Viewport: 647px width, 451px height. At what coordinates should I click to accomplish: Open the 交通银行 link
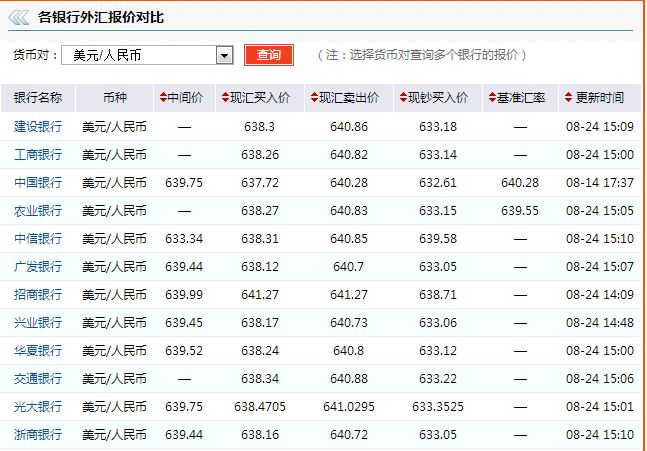point(38,379)
